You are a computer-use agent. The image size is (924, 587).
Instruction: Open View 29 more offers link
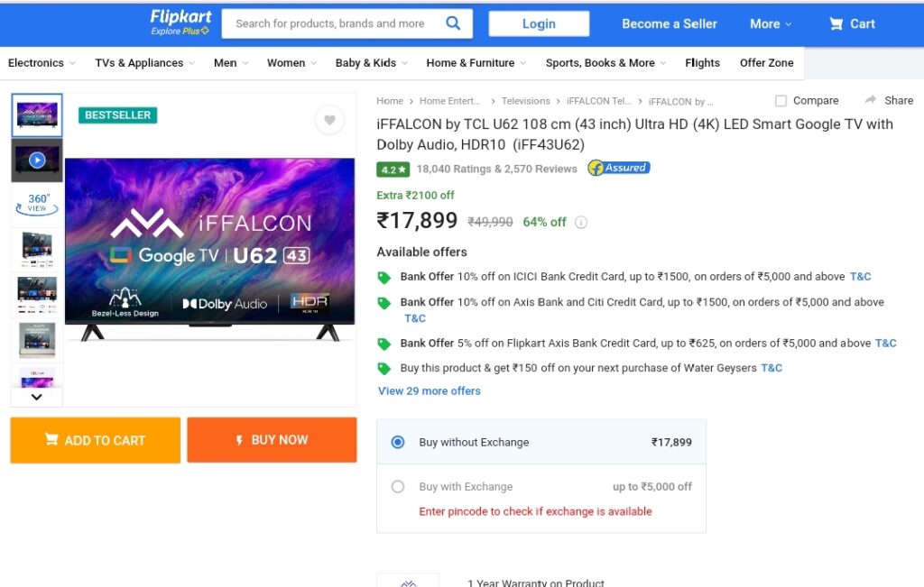[429, 391]
